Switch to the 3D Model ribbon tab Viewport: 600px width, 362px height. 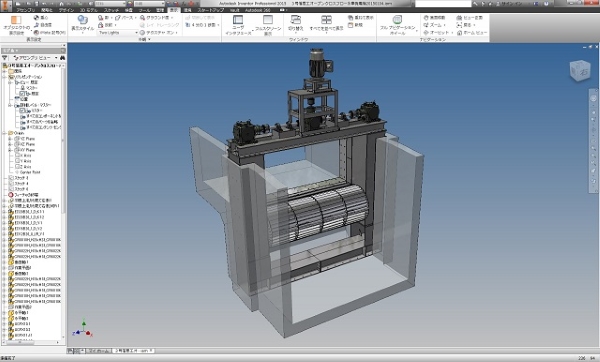(x=88, y=10)
